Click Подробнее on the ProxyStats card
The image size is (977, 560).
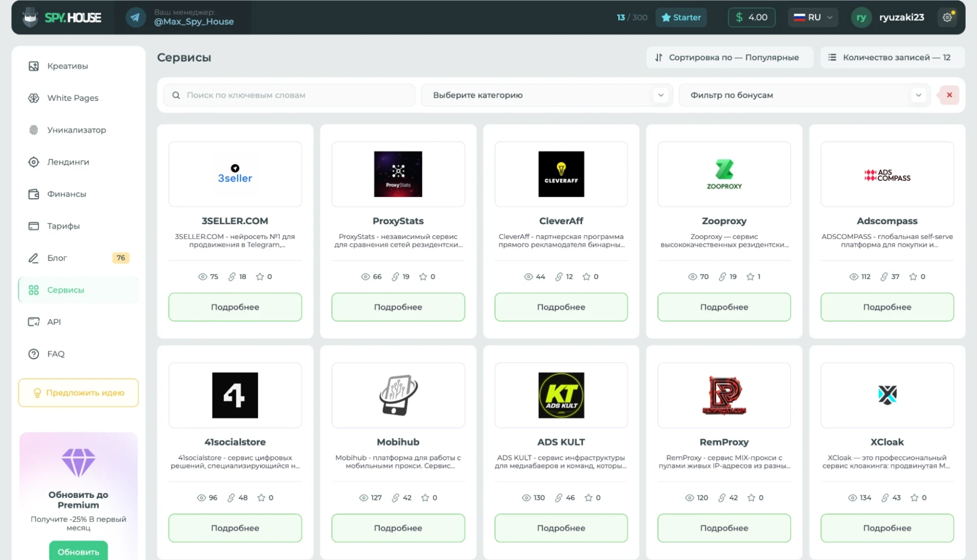398,307
